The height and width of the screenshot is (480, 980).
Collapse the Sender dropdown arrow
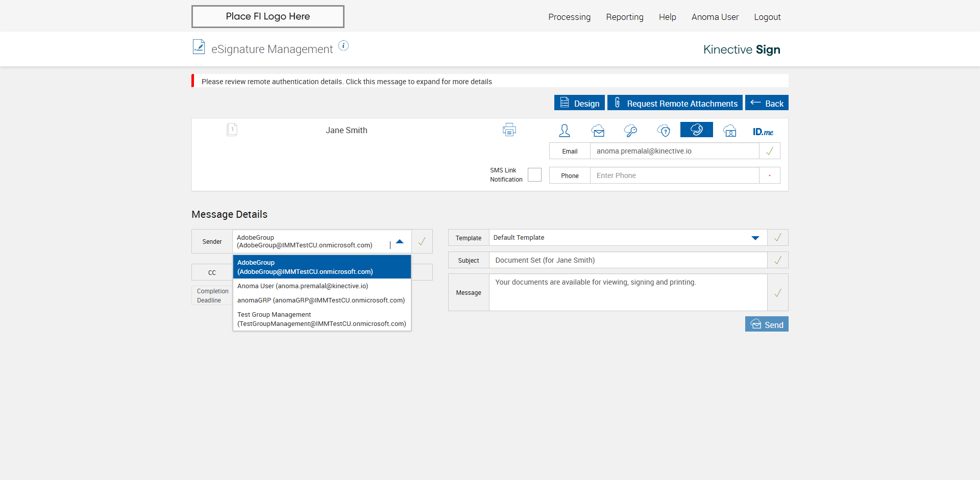400,242
